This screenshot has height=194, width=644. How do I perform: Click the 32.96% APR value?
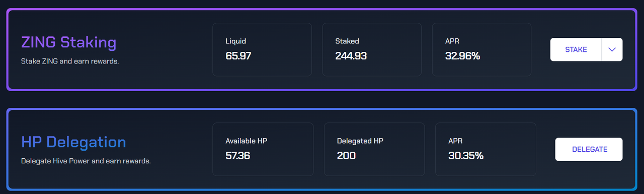[462, 55]
